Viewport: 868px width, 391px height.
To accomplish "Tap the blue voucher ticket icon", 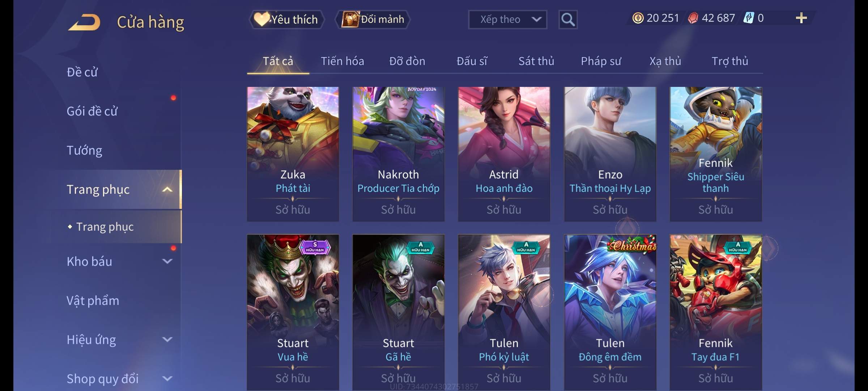I will (748, 18).
